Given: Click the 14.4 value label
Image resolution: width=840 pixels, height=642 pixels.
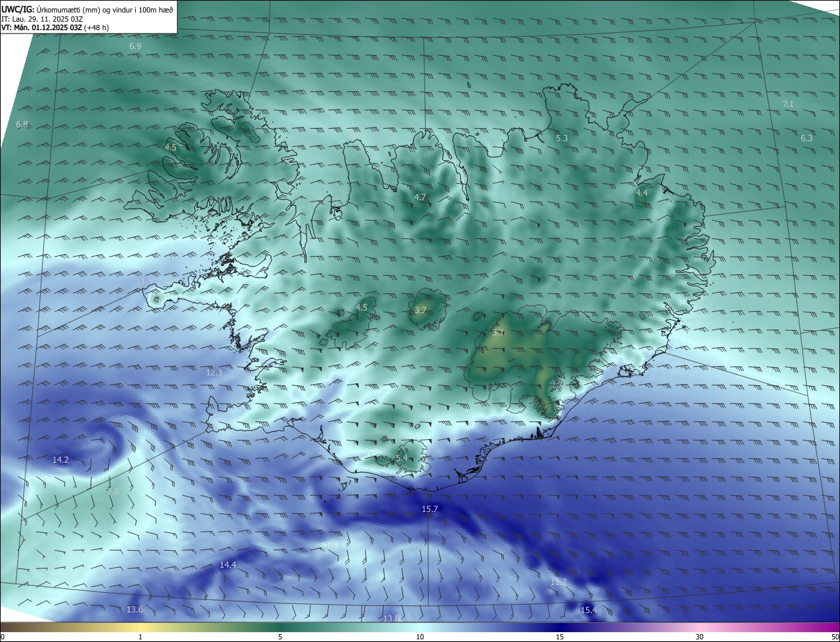Looking at the screenshot, I should point(228,565).
